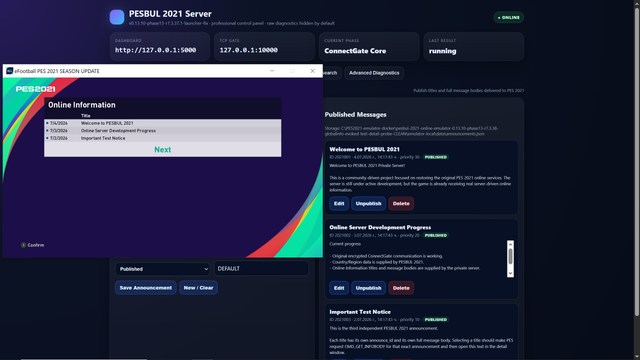Image resolution: width=640 pixels, height=360 pixels.
Task: Click the page's main vertical scrollbar
Action: tap(637, 161)
